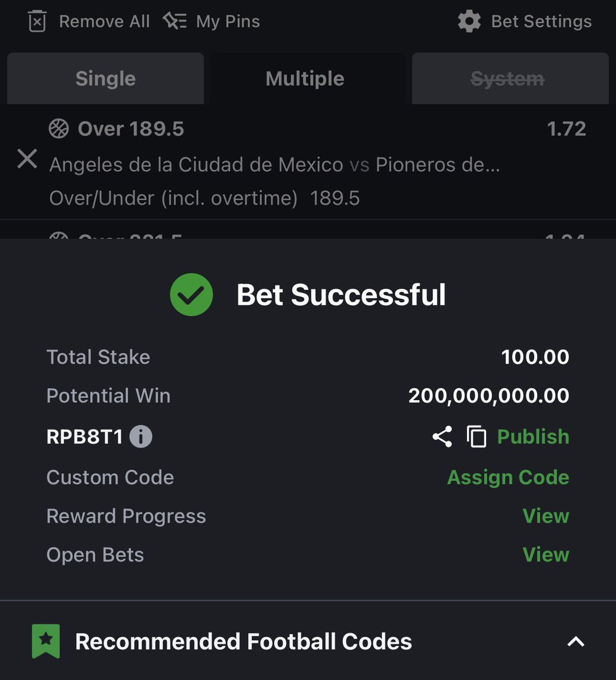
Task: Collapse Recommended Football Codes with chevron
Action: coord(576,641)
